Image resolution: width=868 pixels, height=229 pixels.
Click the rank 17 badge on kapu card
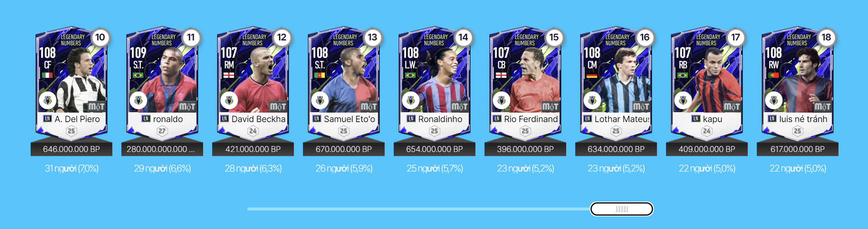pyautogui.click(x=735, y=37)
